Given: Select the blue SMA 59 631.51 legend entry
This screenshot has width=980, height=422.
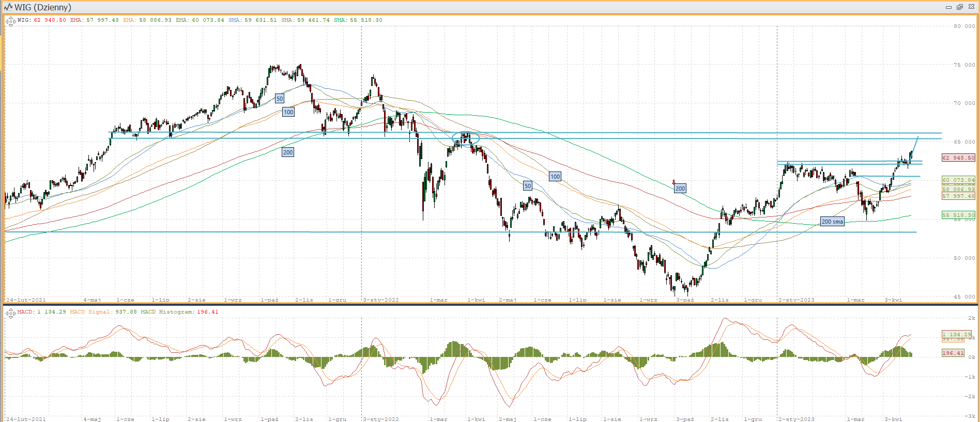Looking at the screenshot, I should click(252, 20).
